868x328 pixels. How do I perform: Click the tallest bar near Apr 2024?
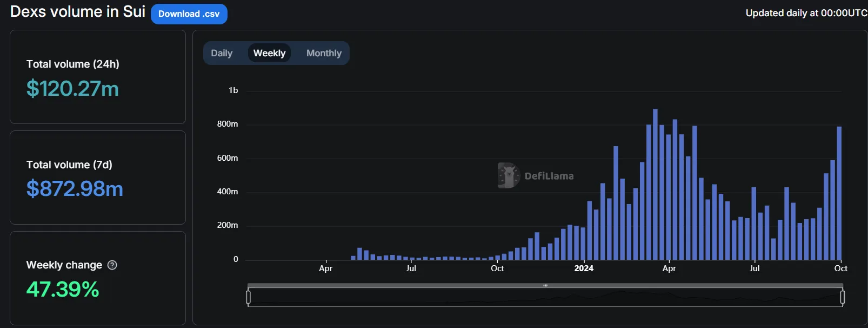[655, 185]
